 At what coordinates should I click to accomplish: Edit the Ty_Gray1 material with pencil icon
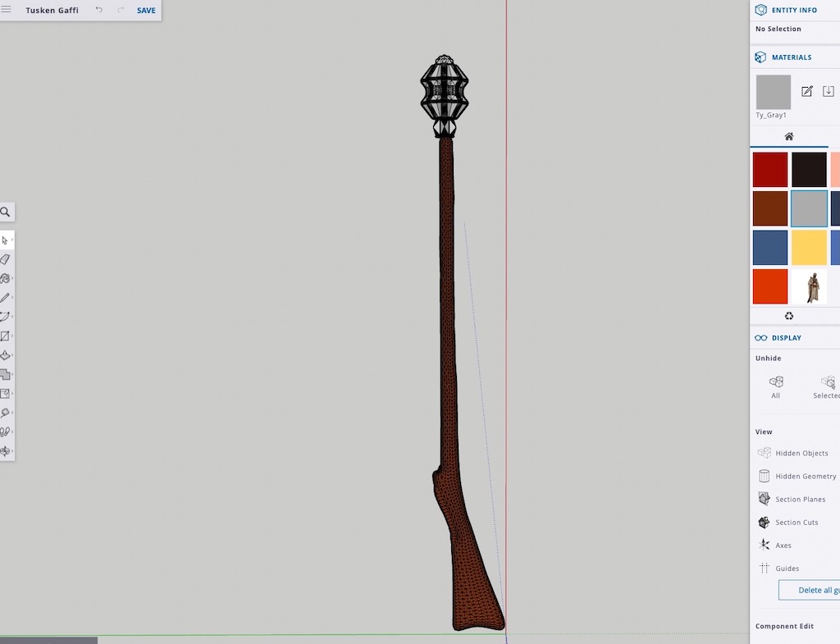[x=807, y=91]
